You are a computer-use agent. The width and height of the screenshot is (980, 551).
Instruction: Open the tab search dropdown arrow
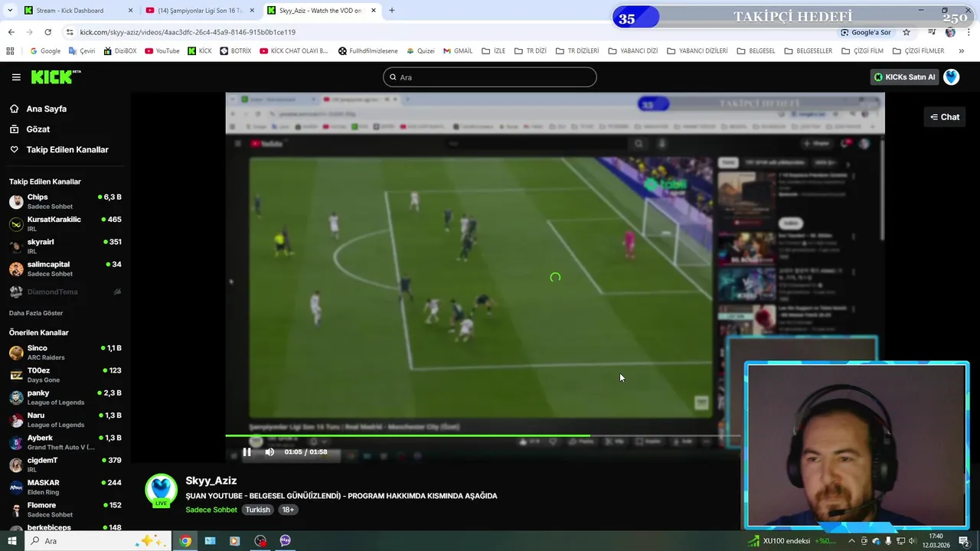(9, 11)
